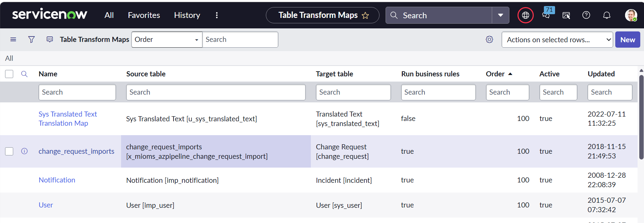Open Actions on selected rows dropdown
This screenshot has height=223, width=644.
click(557, 40)
